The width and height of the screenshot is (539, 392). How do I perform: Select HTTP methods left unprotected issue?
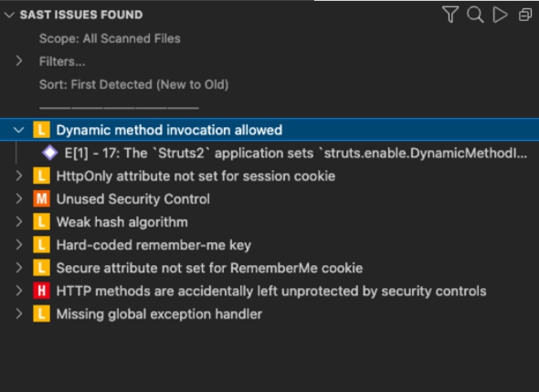[271, 291]
